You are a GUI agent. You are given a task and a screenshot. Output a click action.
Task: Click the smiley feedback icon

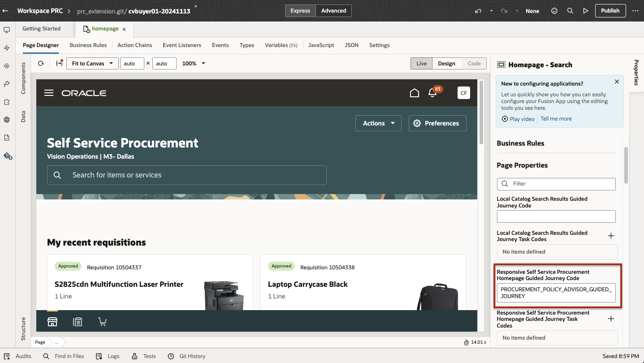pyautogui.click(x=554, y=11)
